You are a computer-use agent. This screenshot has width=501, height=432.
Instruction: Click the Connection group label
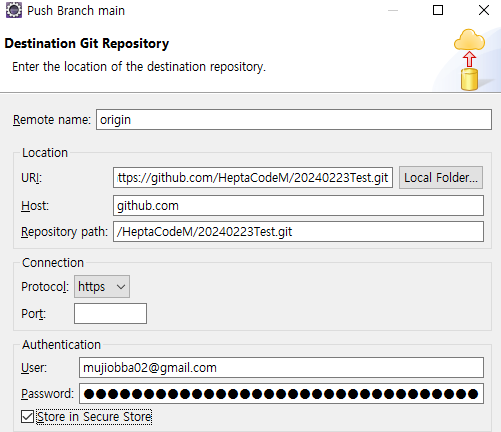click(53, 263)
